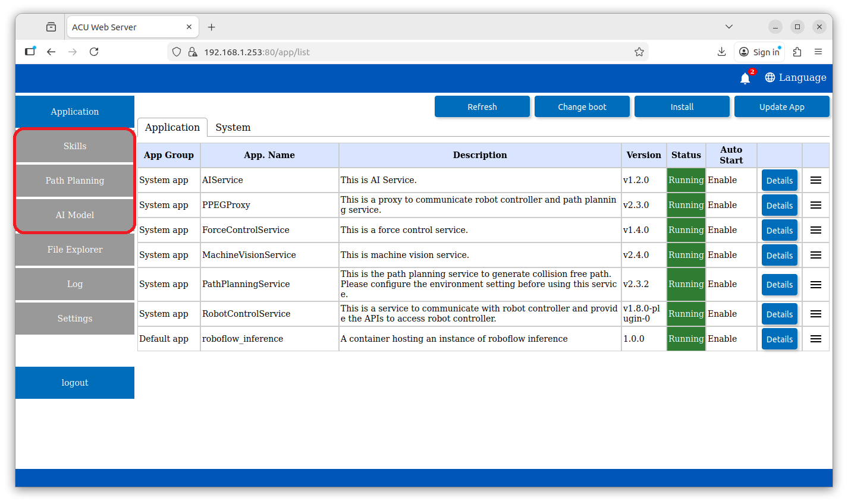Screen dimensions: 848x504
Task: Close the ACU Web Server tab
Action: (x=189, y=27)
